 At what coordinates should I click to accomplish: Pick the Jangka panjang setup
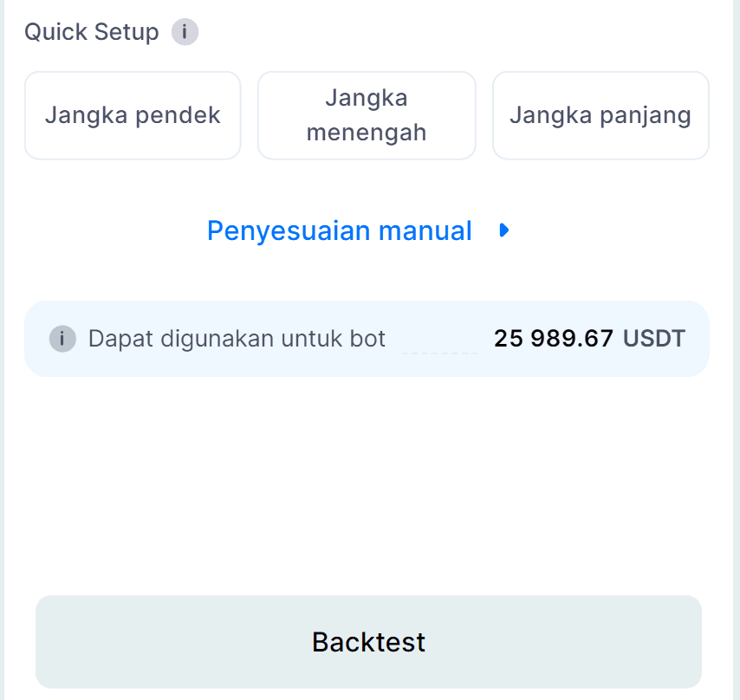pyautogui.click(x=600, y=116)
